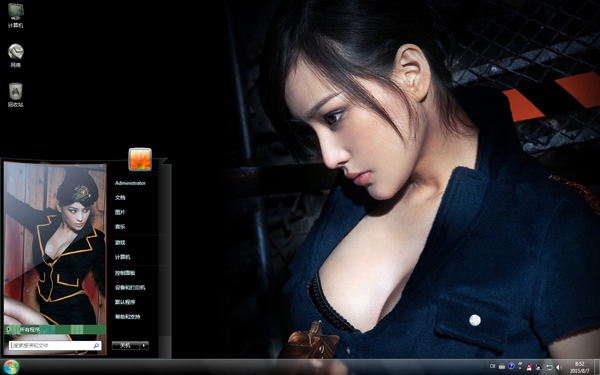Click the Show desktop button
Screen dimensions: 600x375
pos(596,367)
